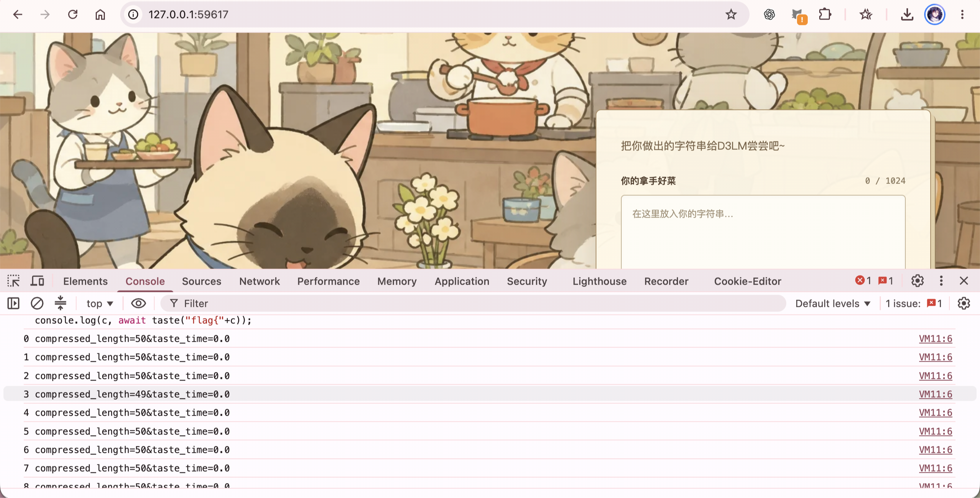The width and height of the screenshot is (980, 498).
Task: Open DevTools settings gear
Action: [918, 281]
